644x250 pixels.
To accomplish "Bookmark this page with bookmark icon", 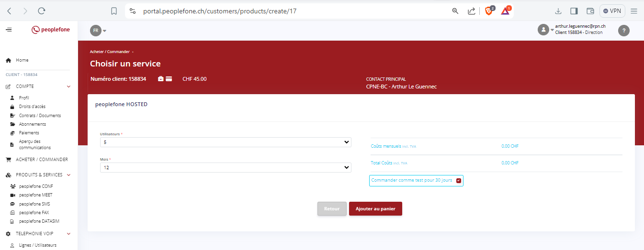I will [x=113, y=11].
